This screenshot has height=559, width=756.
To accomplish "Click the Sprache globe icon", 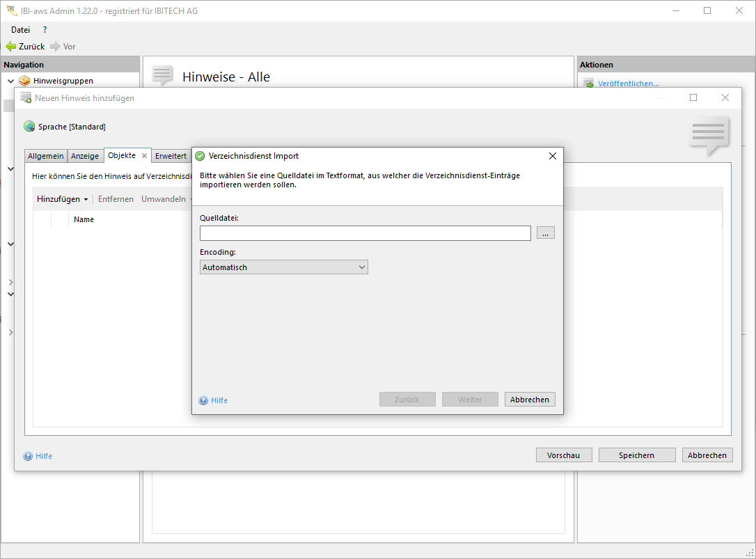I will tap(29, 127).
